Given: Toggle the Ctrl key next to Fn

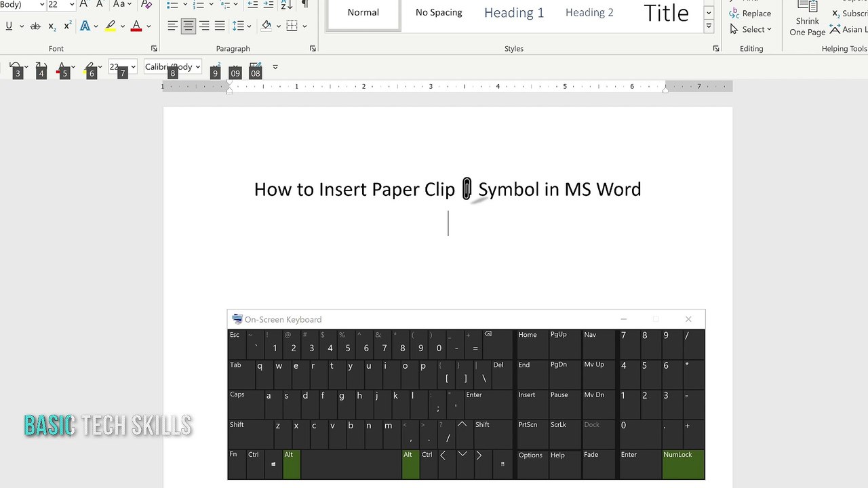Looking at the screenshot, I should 255,464.
